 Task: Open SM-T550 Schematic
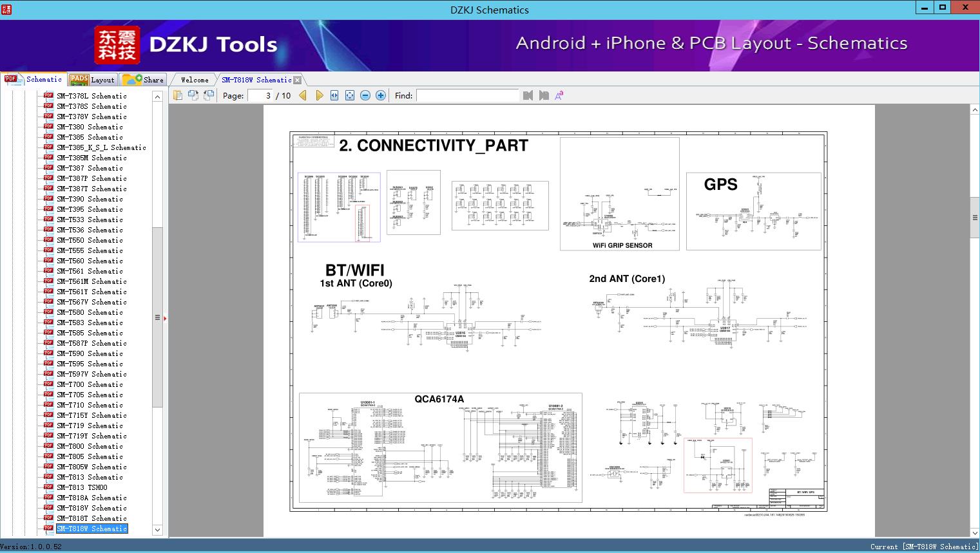point(90,240)
